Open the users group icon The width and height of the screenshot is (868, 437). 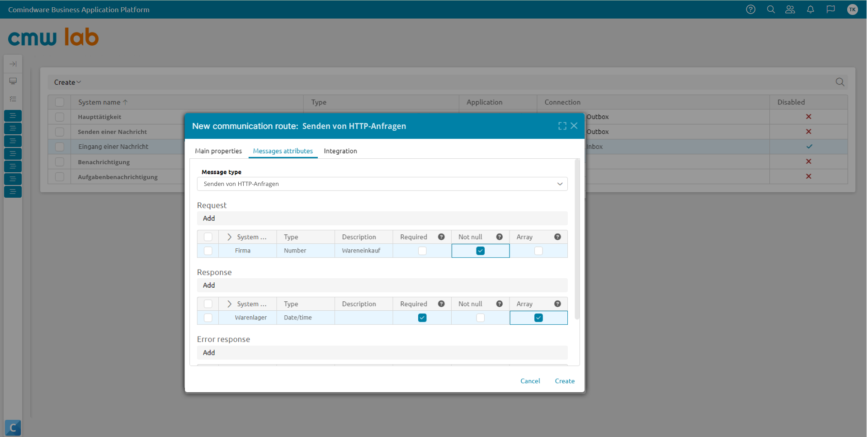(790, 9)
